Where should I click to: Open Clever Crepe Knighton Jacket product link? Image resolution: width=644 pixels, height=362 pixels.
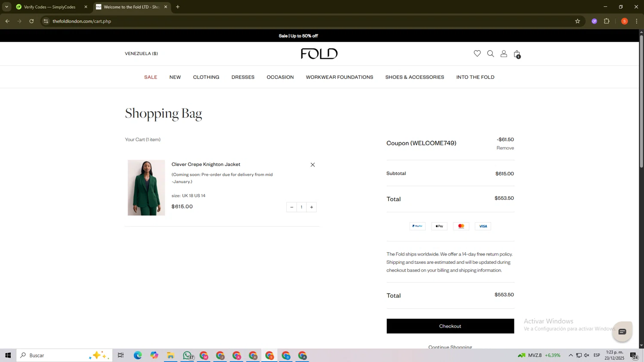(x=206, y=164)
